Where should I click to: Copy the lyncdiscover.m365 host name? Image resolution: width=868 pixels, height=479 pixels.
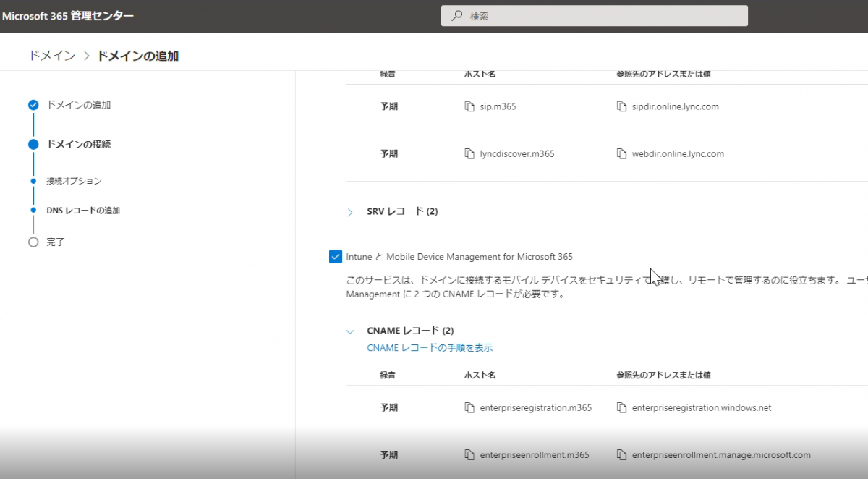pyautogui.click(x=469, y=154)
